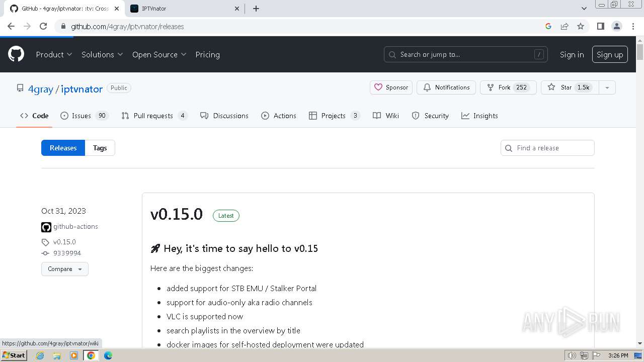
Task: Click the Sign up button
Action: click(610, 54)
